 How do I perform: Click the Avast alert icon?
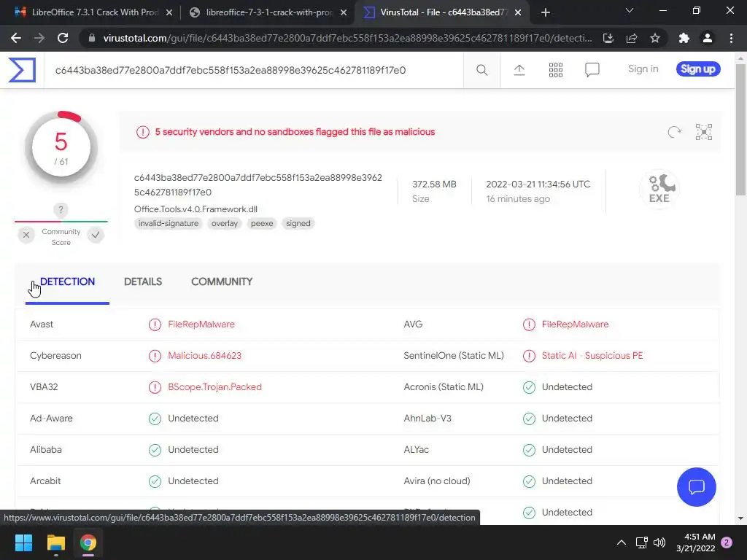[155, 324]
